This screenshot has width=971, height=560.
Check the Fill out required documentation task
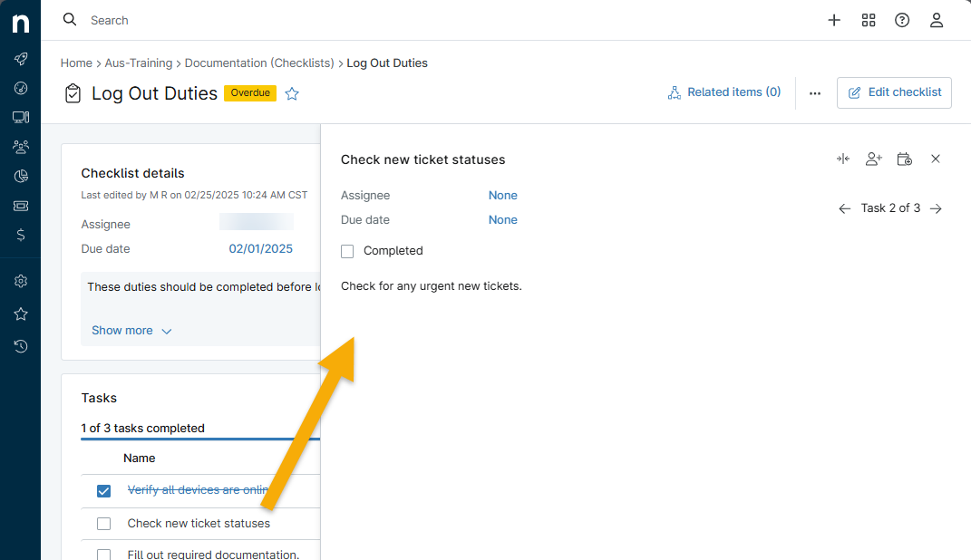[x=103, y=555]
